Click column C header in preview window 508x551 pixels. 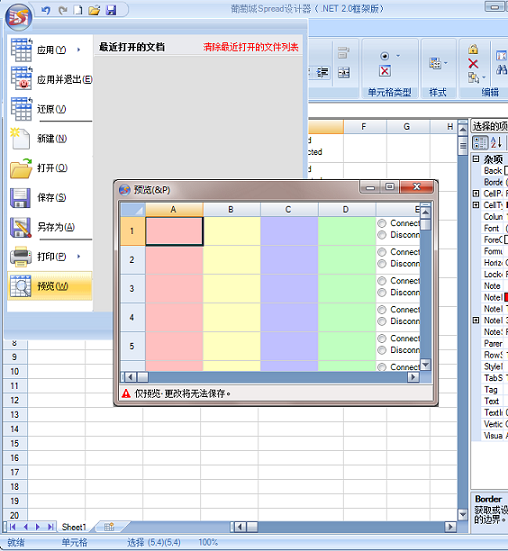point(289,209)
